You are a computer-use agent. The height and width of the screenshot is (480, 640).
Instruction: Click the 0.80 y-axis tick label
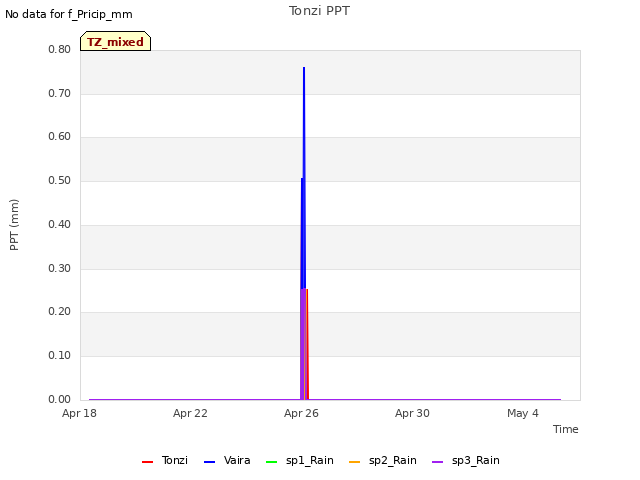tap(60, 49)
